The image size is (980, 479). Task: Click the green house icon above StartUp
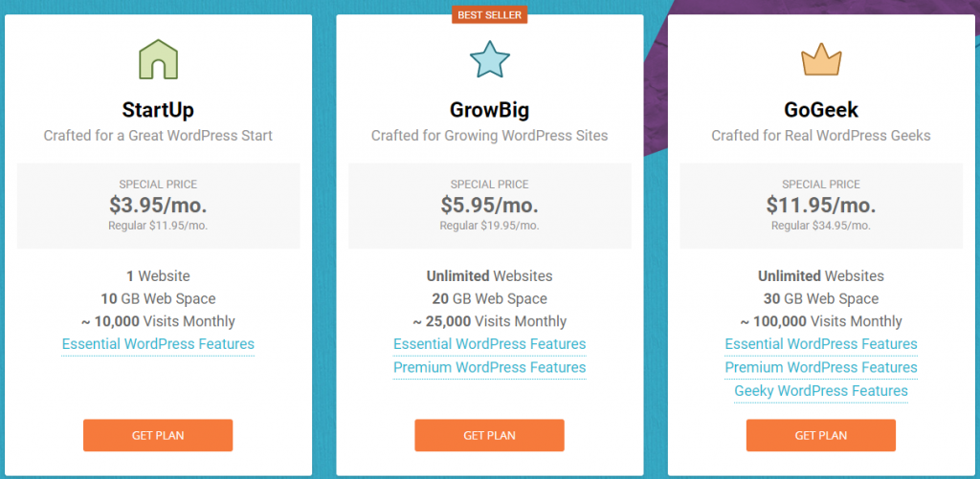pyautogui.click(x=158, y=59)
